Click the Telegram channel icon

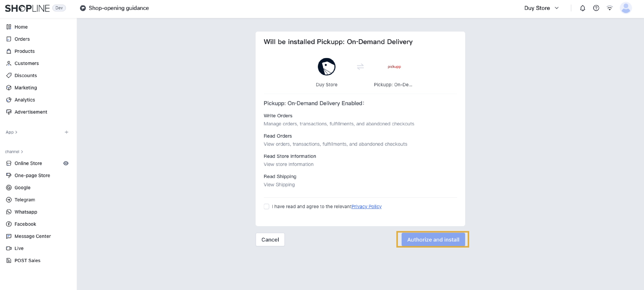click(x=9, y=200)
